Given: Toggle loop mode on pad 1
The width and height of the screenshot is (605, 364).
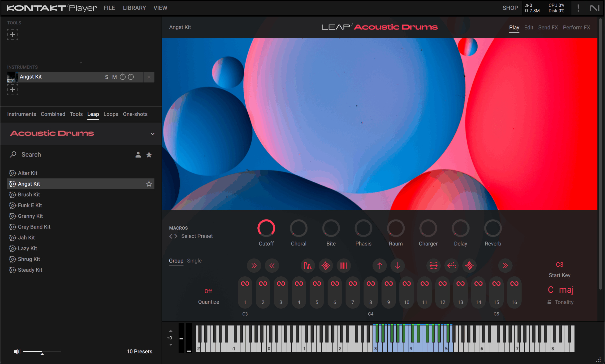Looking at the screenshot, I should point(245,284).
